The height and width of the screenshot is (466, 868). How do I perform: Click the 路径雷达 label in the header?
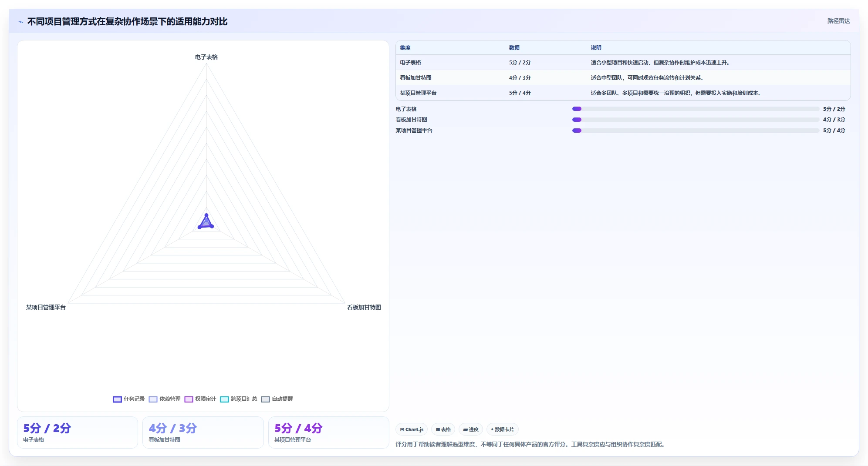coord(838,21)
